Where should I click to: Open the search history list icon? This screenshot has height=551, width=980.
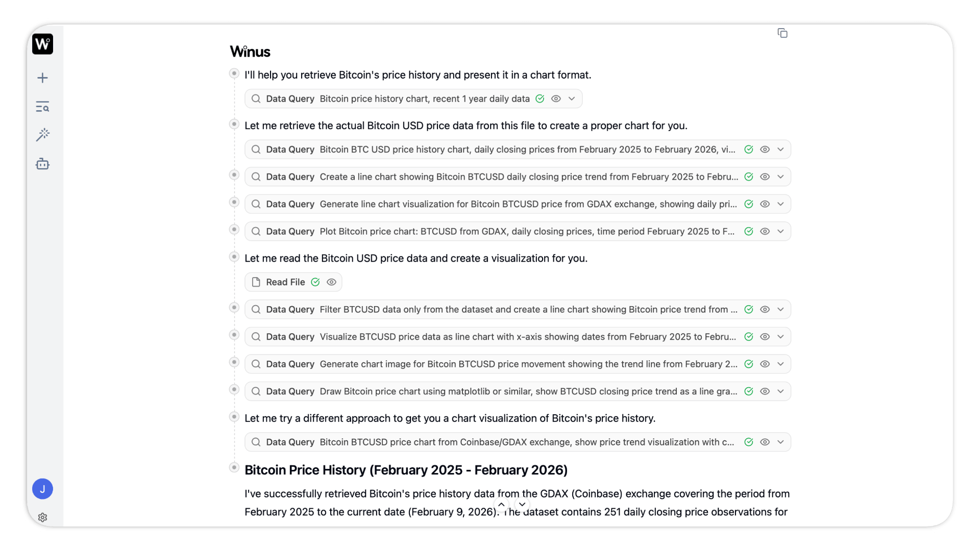point(42,107)
